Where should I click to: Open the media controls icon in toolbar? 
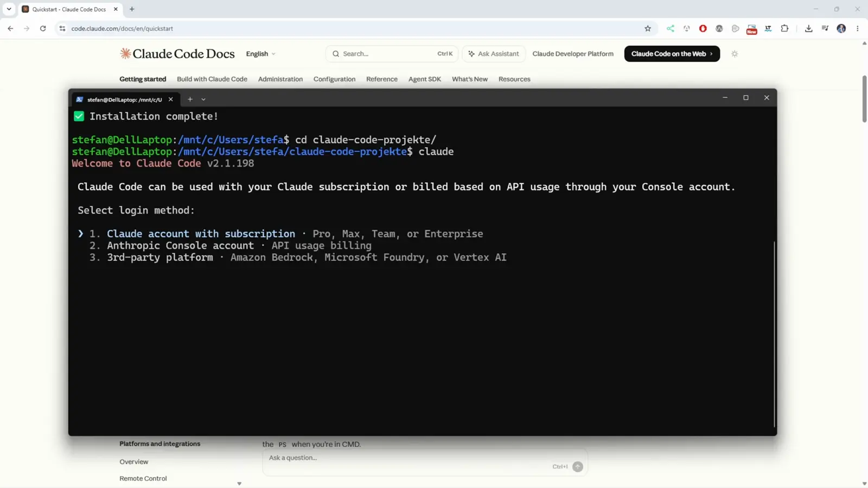coord(825,28)
